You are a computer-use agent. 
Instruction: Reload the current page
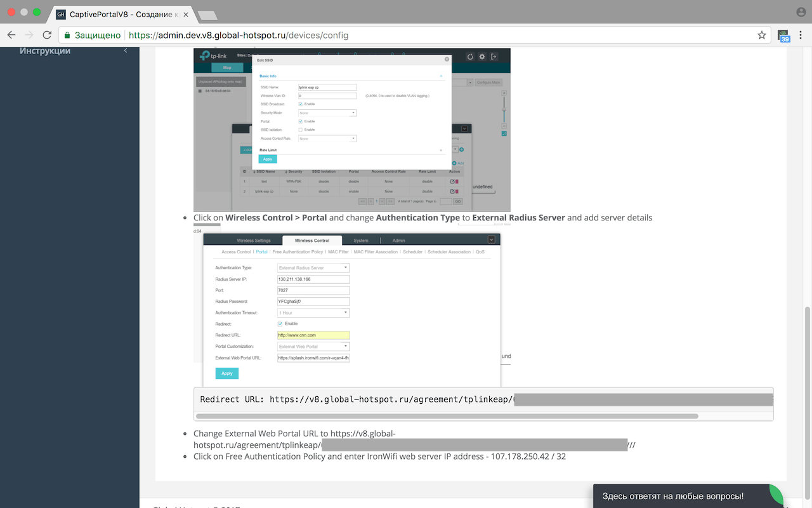pos(47,36)
